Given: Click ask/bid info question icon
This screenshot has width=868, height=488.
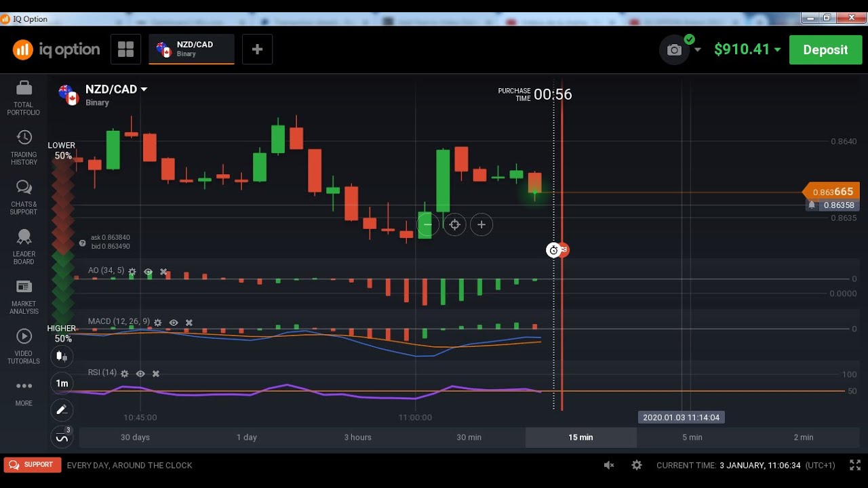Looking at the screenshot, I should click(83, 243).
